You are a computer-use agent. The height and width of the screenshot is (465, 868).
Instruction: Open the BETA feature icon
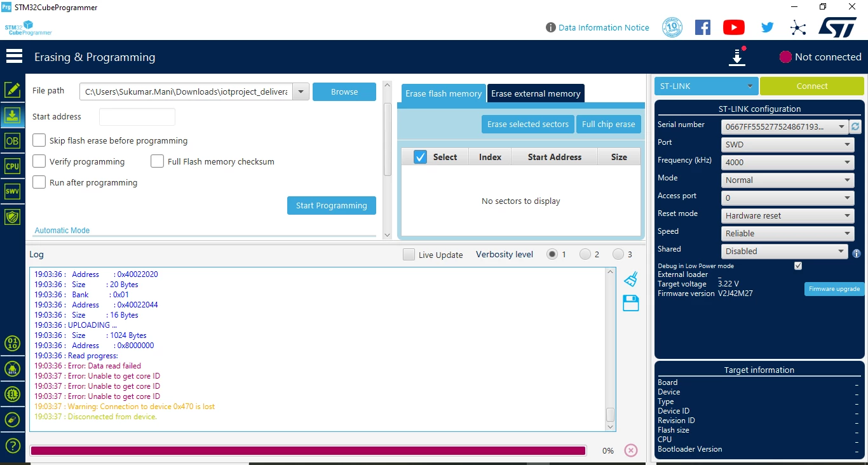[12, 369]
